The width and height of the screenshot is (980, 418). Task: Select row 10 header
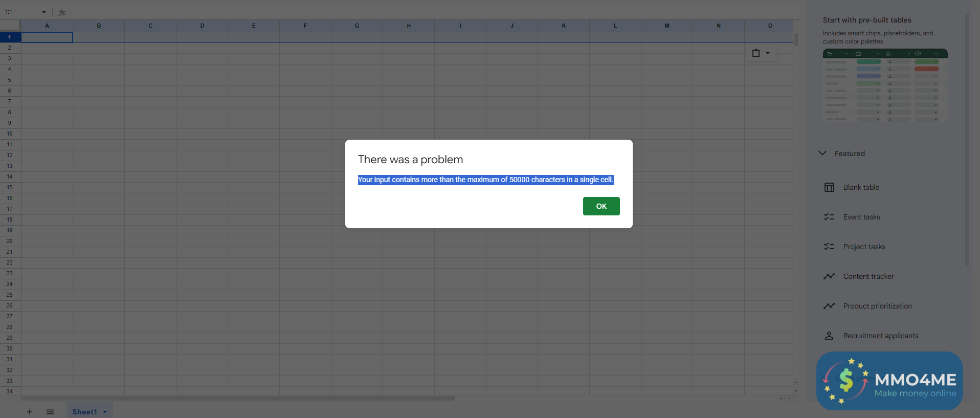(x=10, y=134)
